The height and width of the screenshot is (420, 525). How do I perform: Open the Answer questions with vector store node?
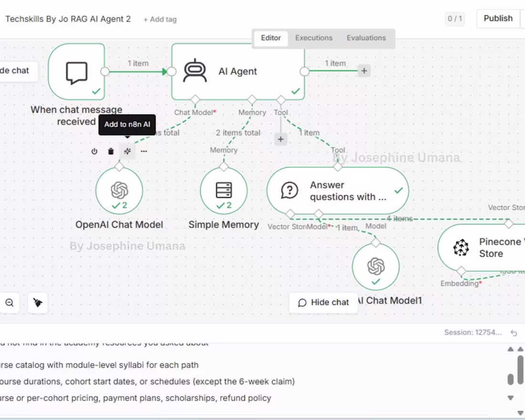[338, 190]
